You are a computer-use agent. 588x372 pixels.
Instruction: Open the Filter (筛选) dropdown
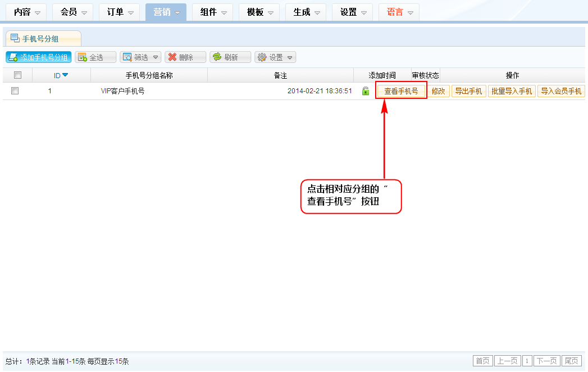(140, 57)
